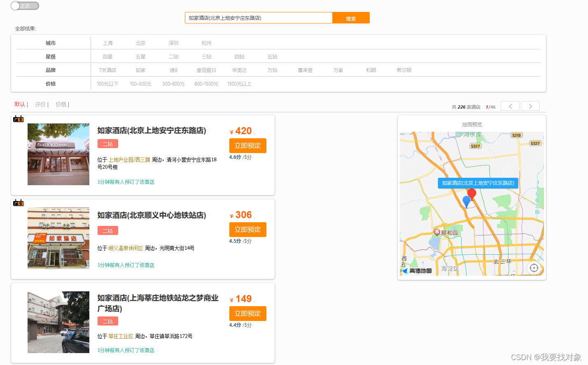Image resolution: width=588 pixels, height=365 pixels.
Task: Choose brand 万豪
Action: tap(338, 70)
